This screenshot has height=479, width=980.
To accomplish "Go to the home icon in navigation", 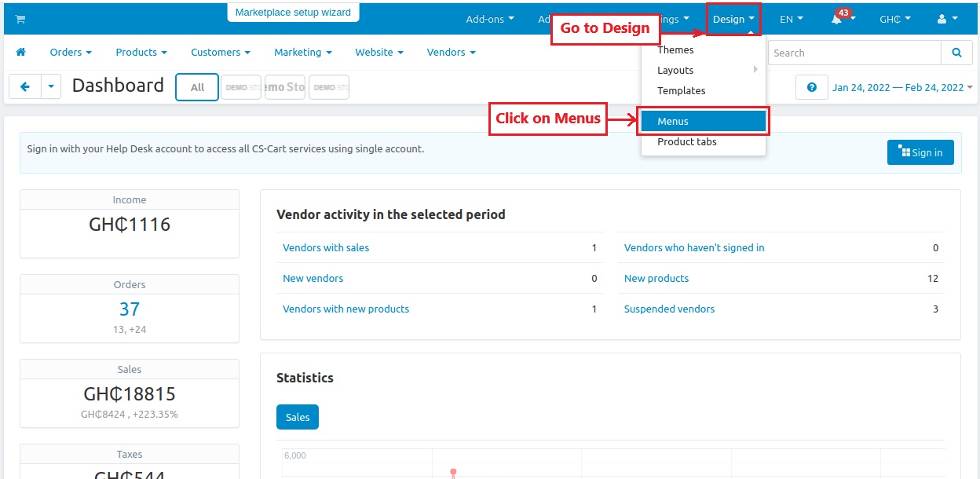I will click(x=21, y=53).
